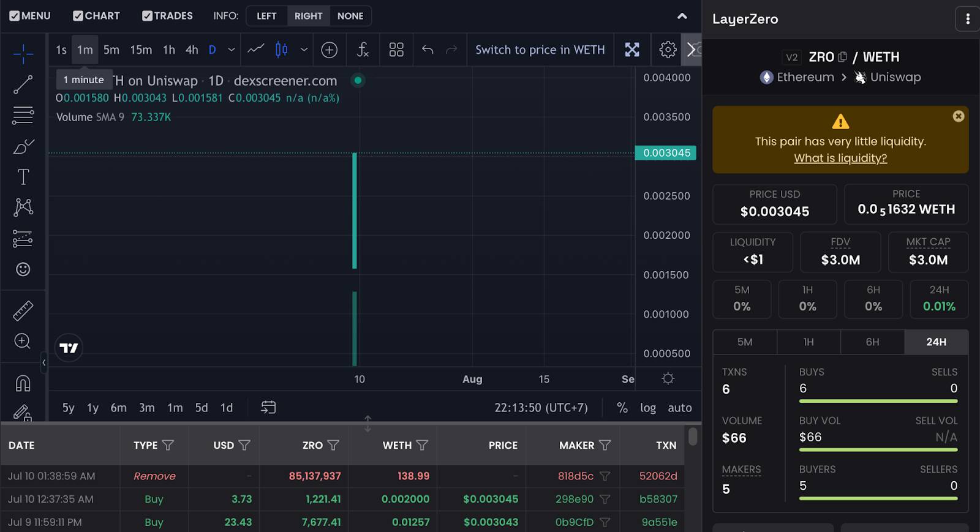Click the line chart style icon
Image resolution: width=980 pixels, height=532 pixels.
point(256,50)
